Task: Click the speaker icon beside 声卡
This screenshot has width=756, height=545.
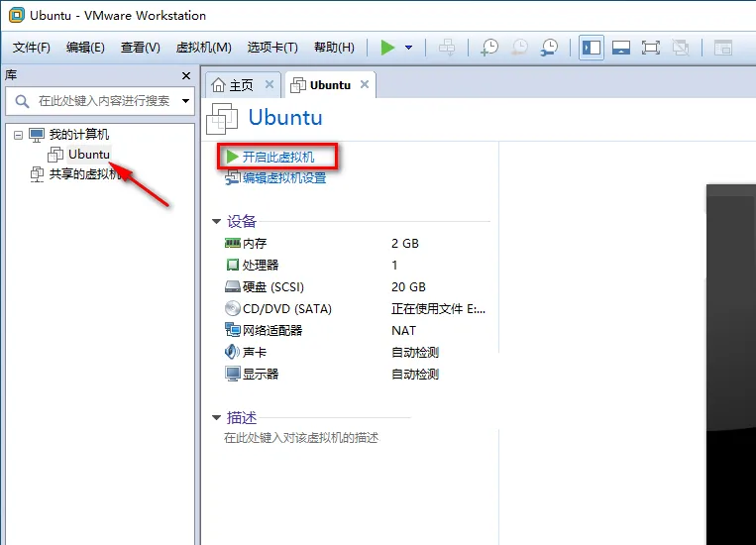Action: point(232,352)
